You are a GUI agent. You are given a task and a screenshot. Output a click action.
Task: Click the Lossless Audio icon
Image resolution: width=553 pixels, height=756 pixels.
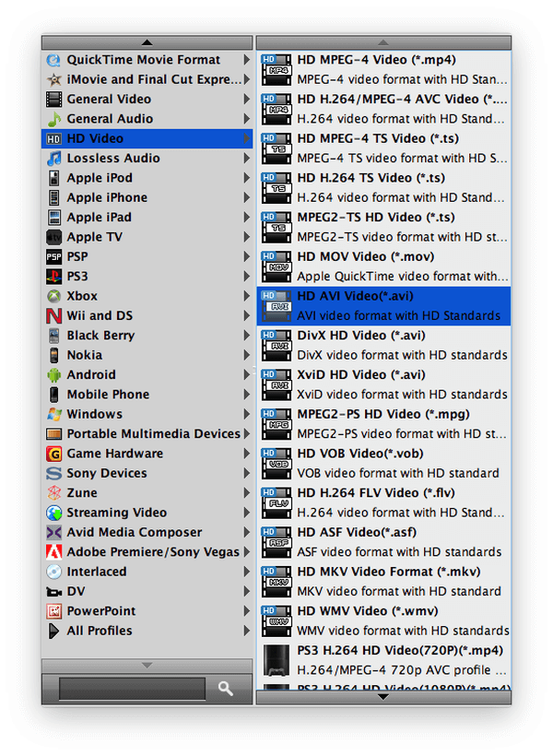click(53, 159)
